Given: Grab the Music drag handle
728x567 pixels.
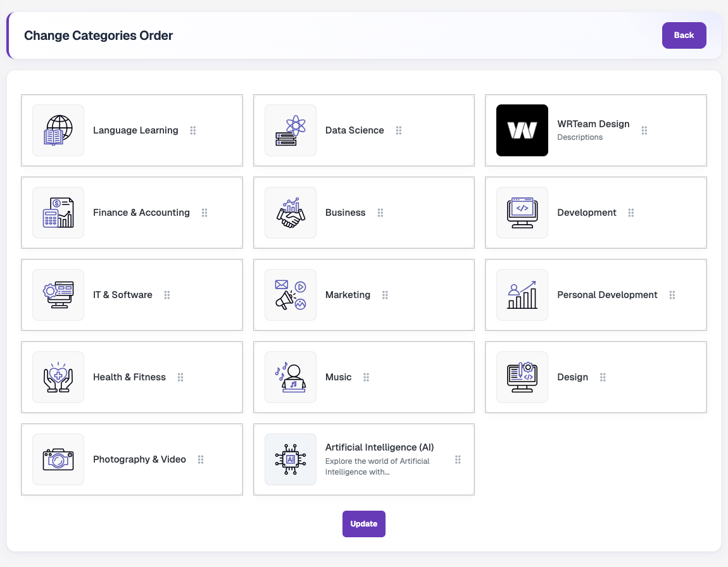Looking at the screenshot, I should click(x=367, y=377).
